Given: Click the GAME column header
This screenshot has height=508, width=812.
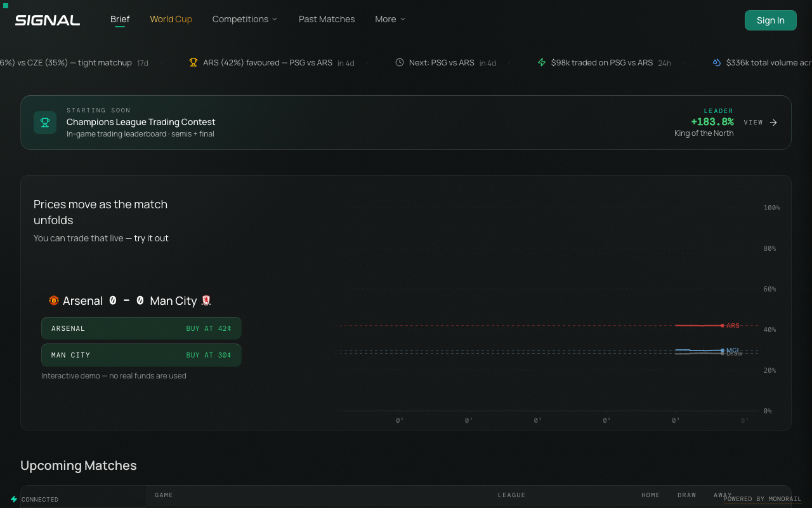Looking at the screenshot, I should tap(164, 495).
